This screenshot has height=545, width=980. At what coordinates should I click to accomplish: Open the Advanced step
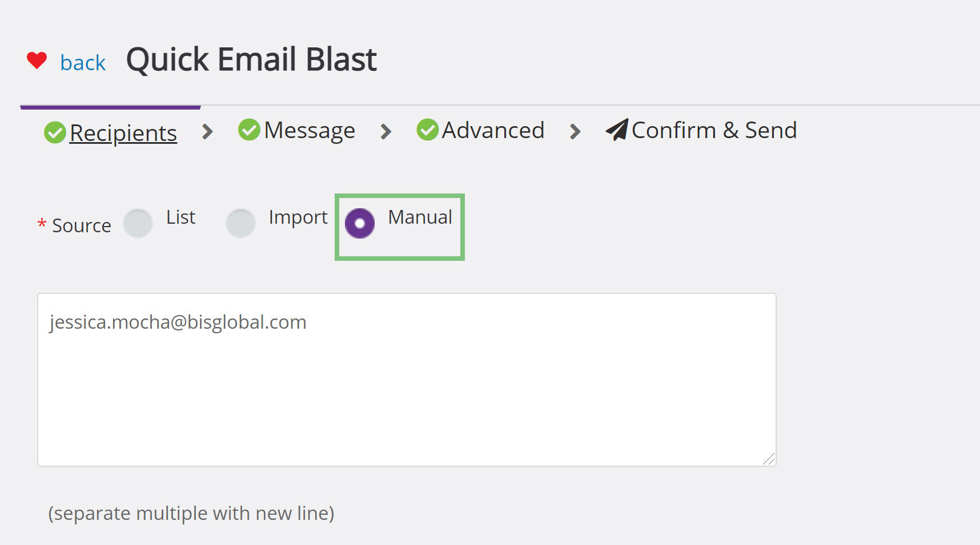click(x=493, y=130)
